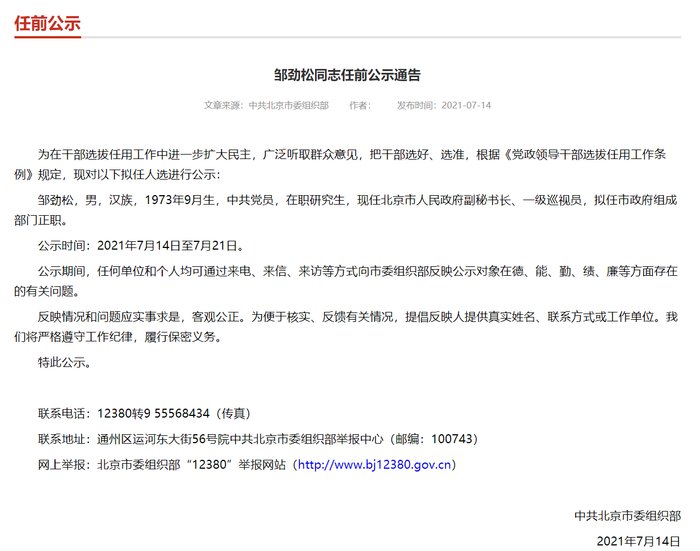The width and height of the screenshot is (700, 551).
Task: Click the phone number 12380转9 55568434
Action: pos(153,413)
